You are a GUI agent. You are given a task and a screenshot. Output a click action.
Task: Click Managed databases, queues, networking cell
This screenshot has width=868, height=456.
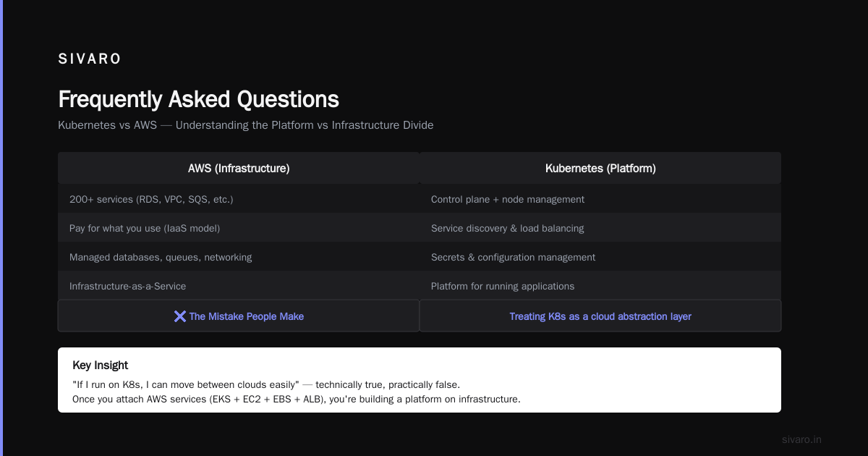pyautogui.click(x=239, y=257)
